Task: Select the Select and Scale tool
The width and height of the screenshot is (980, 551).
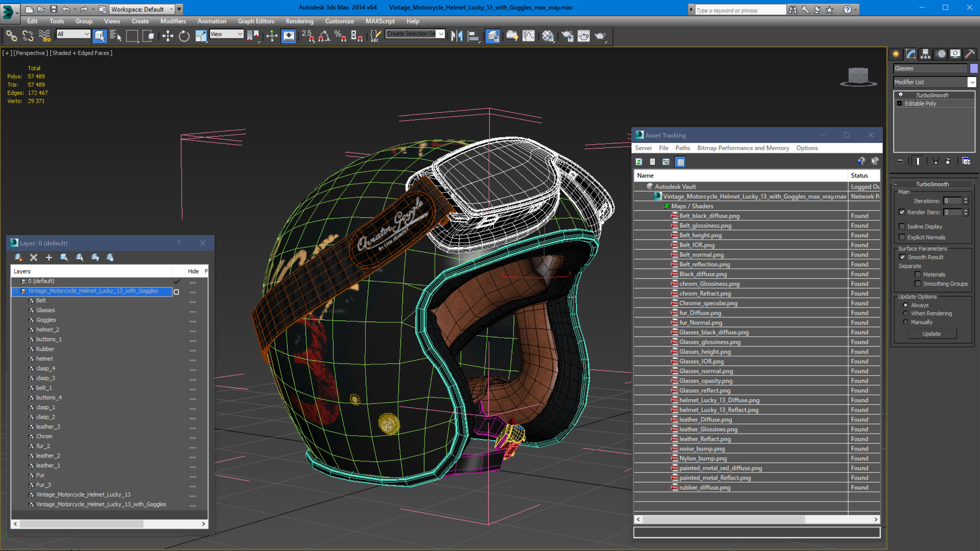Action: point(200,36)
